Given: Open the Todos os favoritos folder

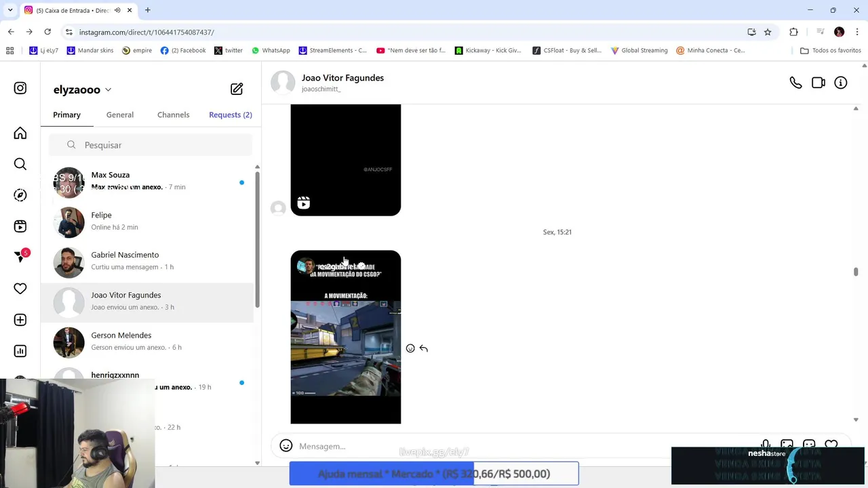Looking at the screenshot, I should pyautogui.click(x=831, y=50).
